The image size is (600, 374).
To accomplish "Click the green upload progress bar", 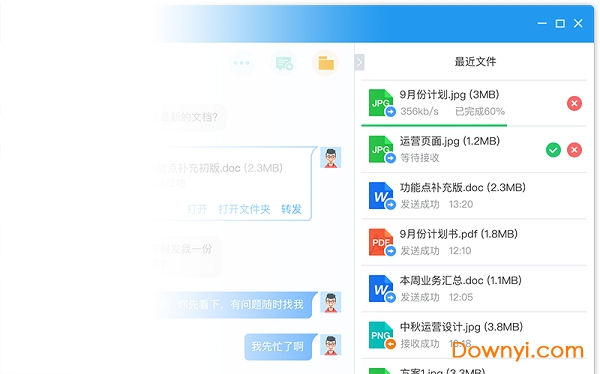I will tap(434, 125).
